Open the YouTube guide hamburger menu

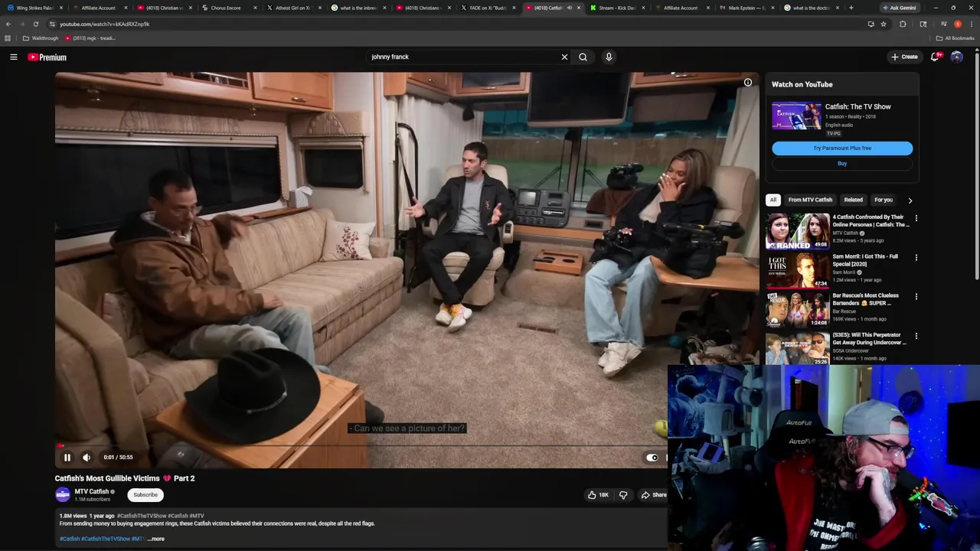14,57
